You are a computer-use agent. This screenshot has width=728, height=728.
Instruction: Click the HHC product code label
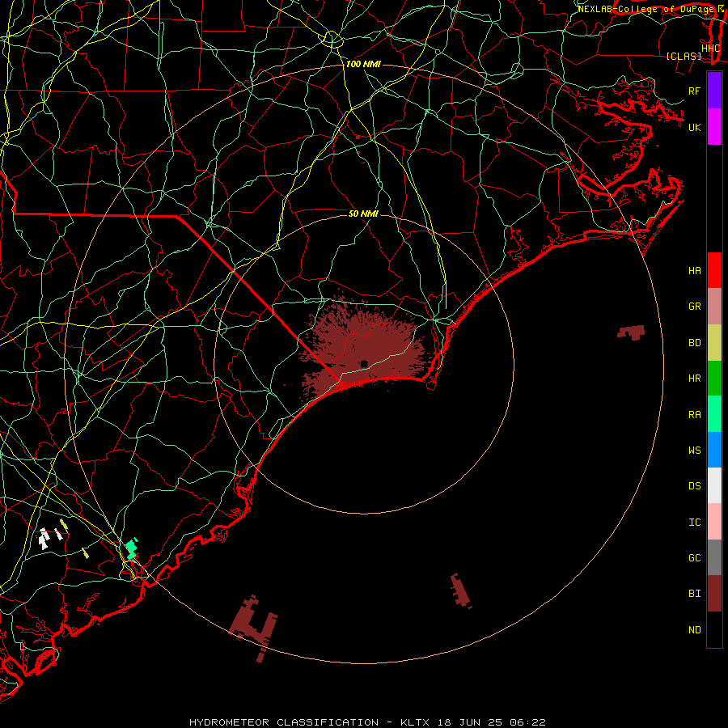point(710,49)
